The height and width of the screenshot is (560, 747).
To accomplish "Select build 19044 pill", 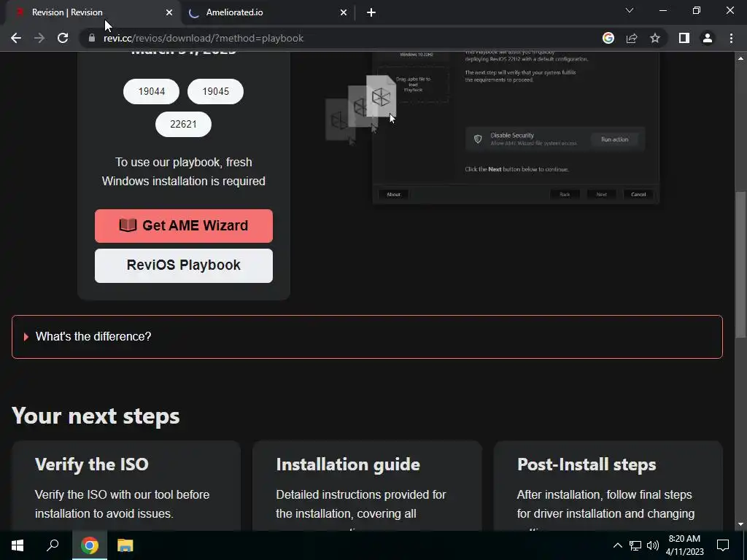I will coord(152,91).
